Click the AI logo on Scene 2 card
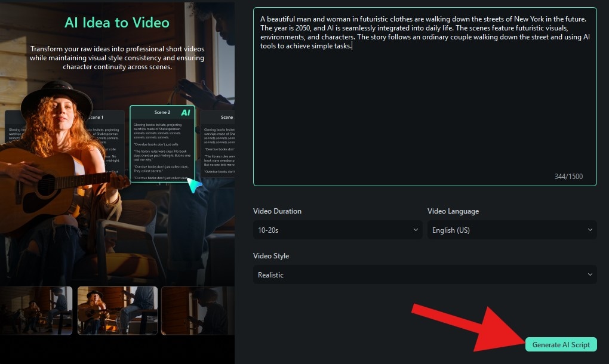 (x=186, y=113)
